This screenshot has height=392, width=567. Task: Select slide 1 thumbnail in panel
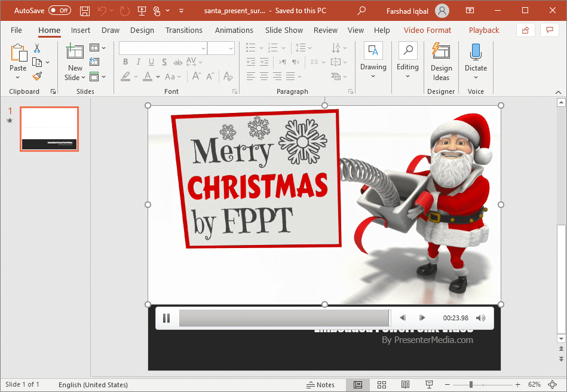pos(49,129)
